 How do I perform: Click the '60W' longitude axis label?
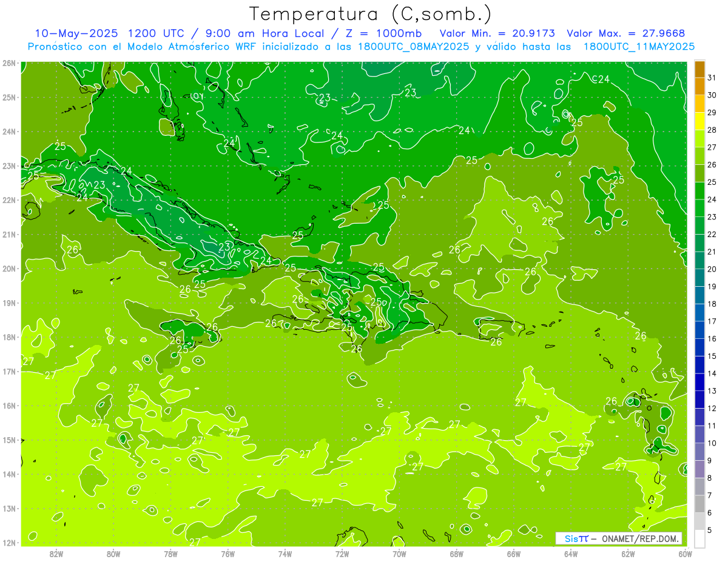point(686,554)
